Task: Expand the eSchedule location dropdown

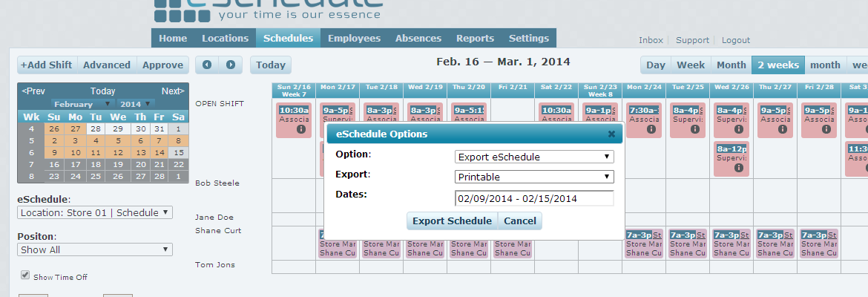Action: 94,212
